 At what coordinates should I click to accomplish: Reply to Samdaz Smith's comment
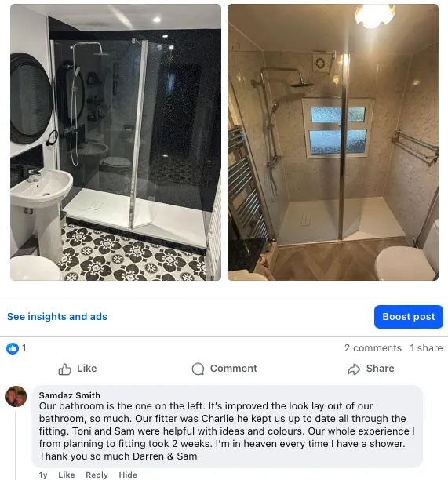tap(97, 475)
